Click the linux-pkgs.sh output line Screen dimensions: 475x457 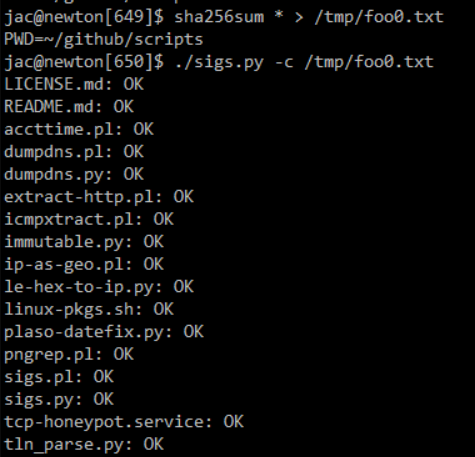point(89,310)
